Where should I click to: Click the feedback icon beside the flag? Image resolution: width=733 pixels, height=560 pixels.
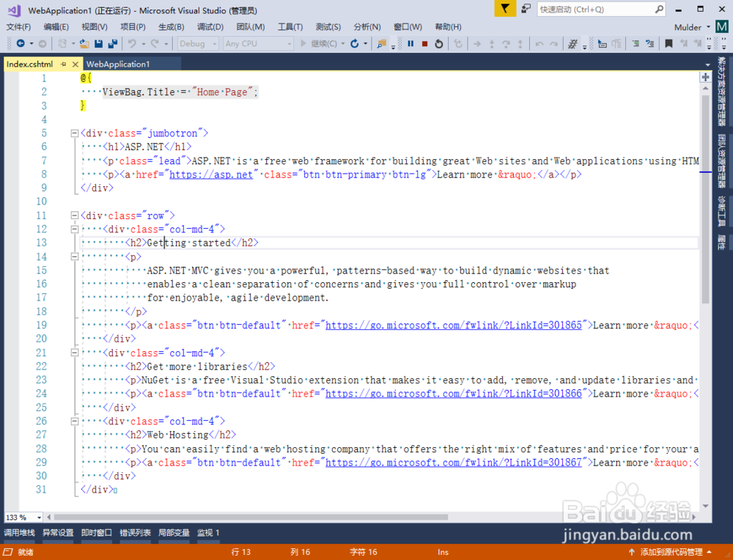526,9
